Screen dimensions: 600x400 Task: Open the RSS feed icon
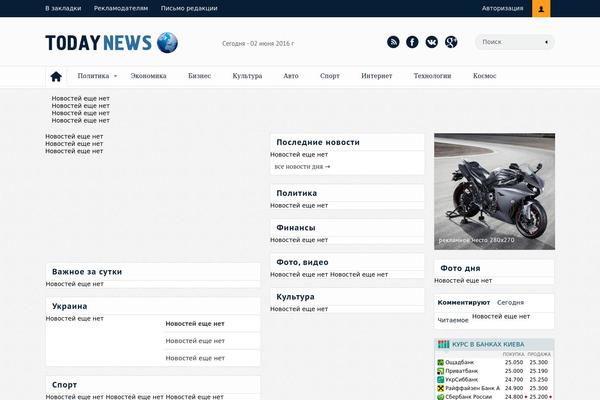393,42
